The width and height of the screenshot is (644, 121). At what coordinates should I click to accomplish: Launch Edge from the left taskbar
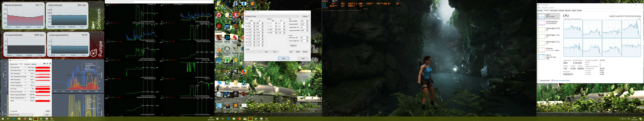tap(14, 119)
